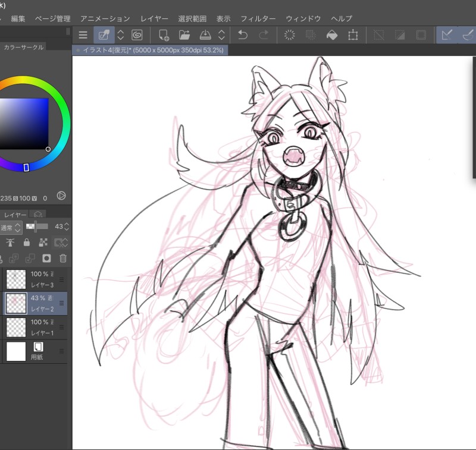This screenshot has height=450, width=476.
Task: Undo the last stroke
Action: [243, 35]
